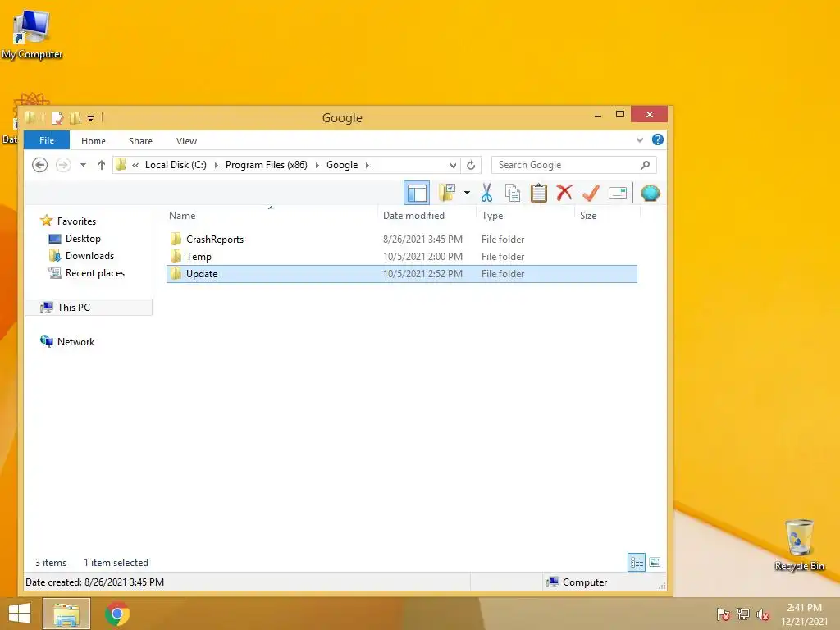Click the Paste clipboard icon
The height and width of the screenshot is (630, 840).
point(538,193)
